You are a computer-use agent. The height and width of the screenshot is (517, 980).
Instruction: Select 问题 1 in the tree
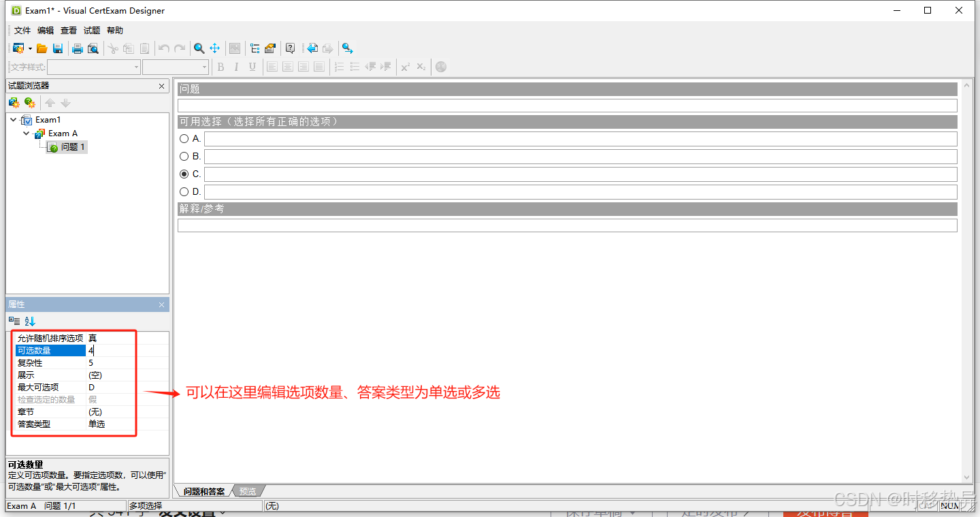73,147
